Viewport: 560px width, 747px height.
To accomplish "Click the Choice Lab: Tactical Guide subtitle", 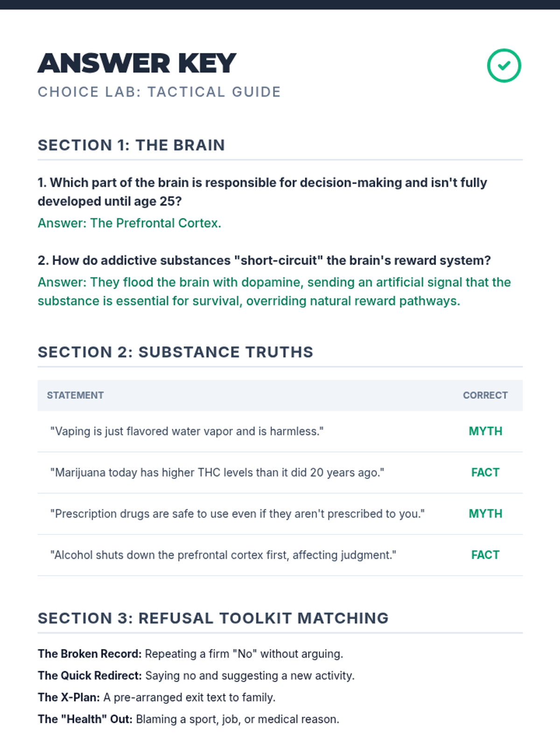I will coord(159,92).
